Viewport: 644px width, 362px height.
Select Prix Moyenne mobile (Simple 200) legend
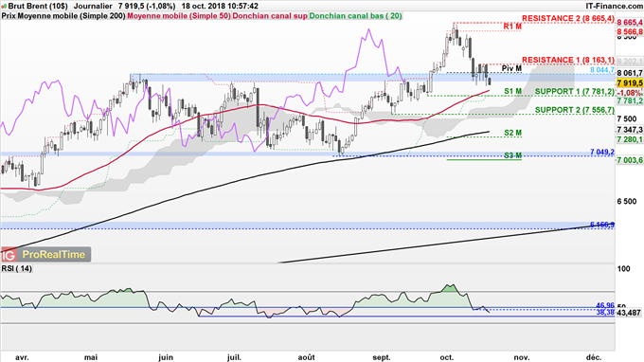(63, 16)
